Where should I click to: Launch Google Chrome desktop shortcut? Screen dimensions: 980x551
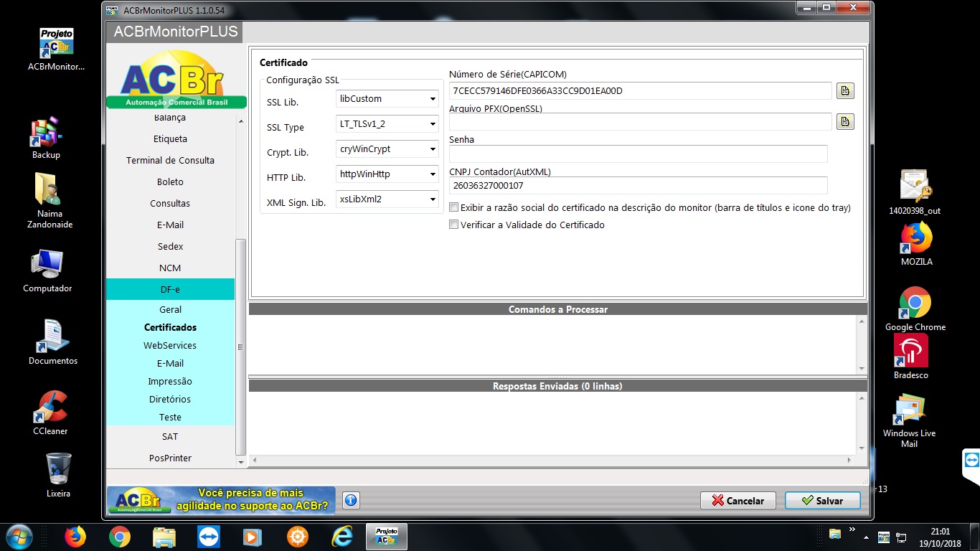click(x=915, y=309)
